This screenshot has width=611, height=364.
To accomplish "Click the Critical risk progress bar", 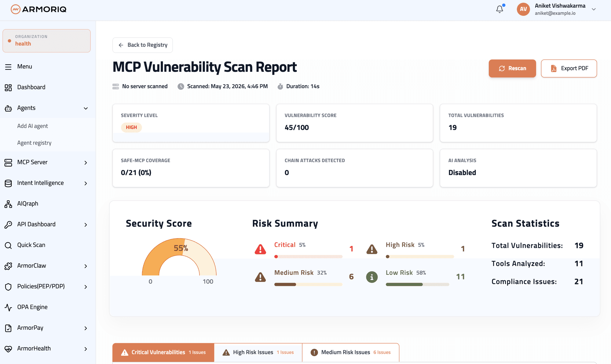I will coord(308,257).
